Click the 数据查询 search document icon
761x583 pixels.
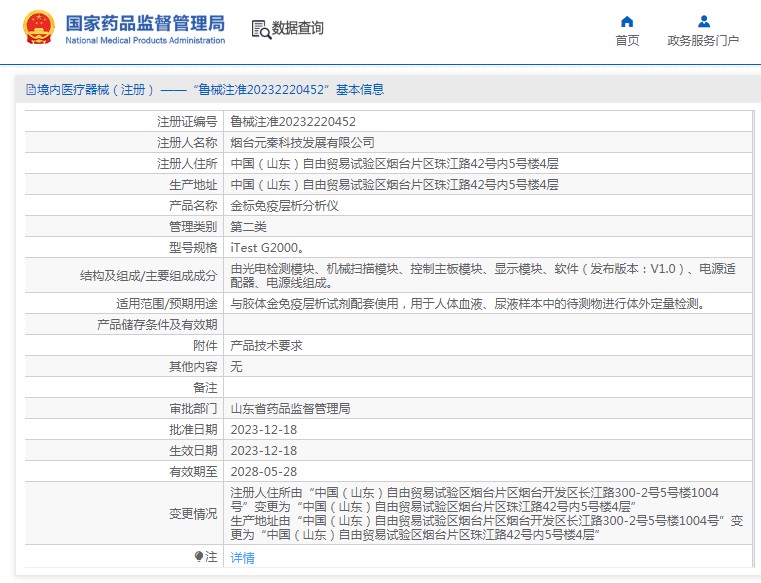pyautogui.click(x=260, y=29)
